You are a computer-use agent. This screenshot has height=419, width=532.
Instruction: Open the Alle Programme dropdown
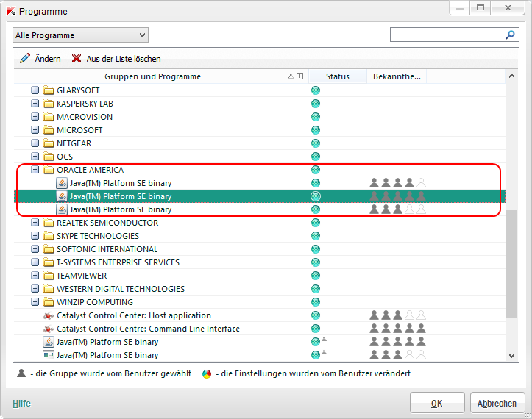80,35
